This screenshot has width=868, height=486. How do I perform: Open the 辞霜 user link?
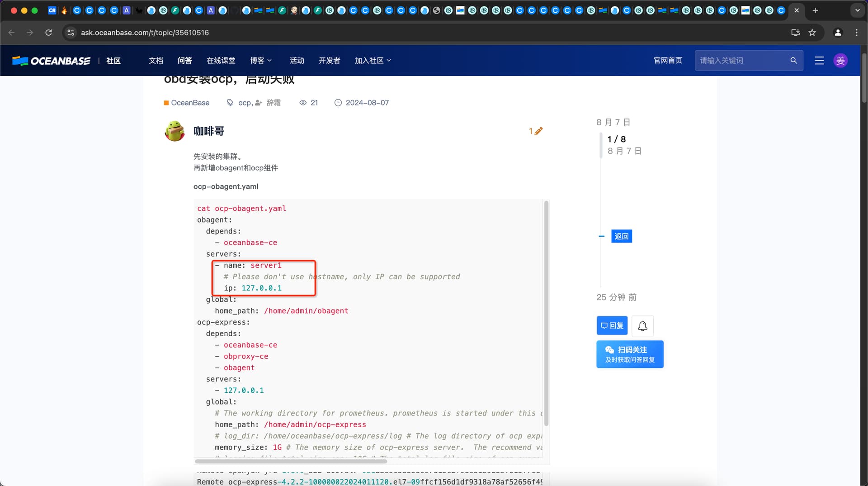click(x=273, y=103)
